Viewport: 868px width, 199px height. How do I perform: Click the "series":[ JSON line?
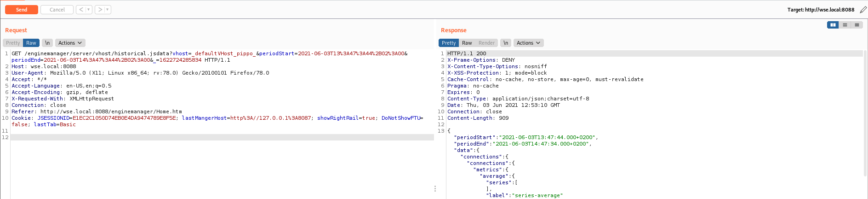click(x=502, y=182)
